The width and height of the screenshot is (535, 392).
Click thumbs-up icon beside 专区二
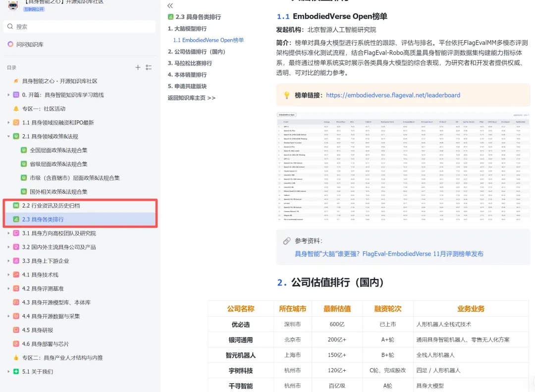[16, 357]
